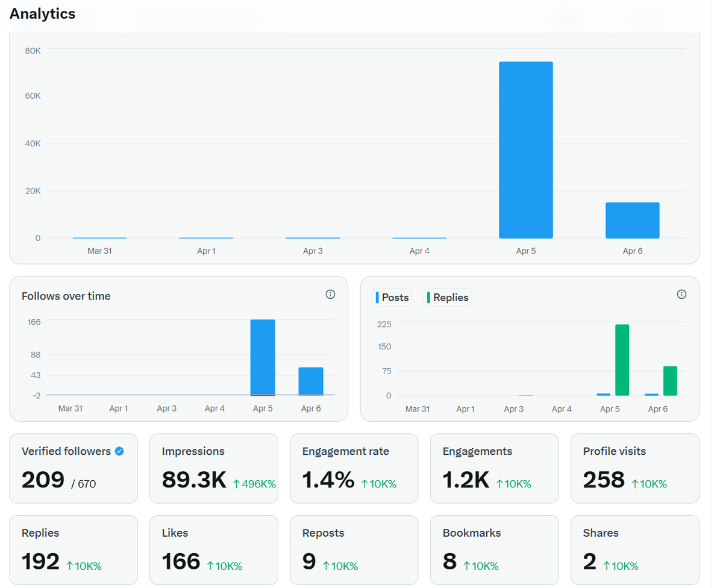Select the Impressions metric card
This screenshot has height=588, width=723.
(214, 469)
